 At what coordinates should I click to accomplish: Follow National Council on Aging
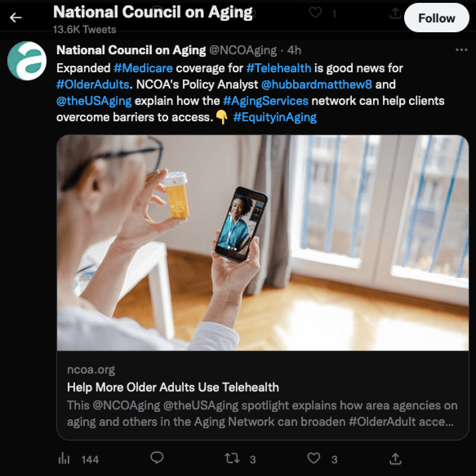pyautogui.click(x=436, y=18)
